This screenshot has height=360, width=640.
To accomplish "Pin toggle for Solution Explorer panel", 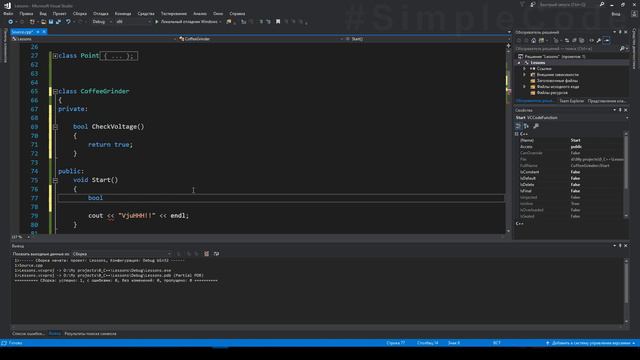I will pos(620,32).
